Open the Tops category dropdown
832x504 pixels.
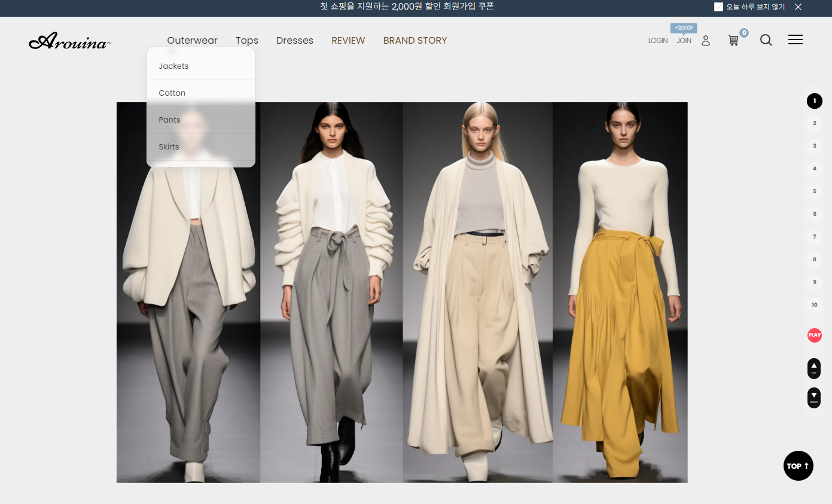pyautogui.click(x=246, y=41)
